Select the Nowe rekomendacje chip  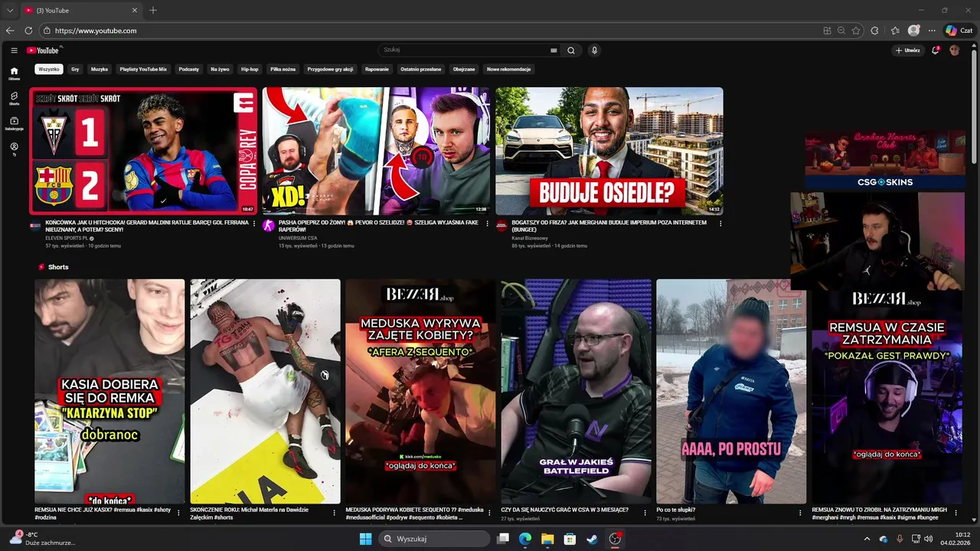(508, 69)
